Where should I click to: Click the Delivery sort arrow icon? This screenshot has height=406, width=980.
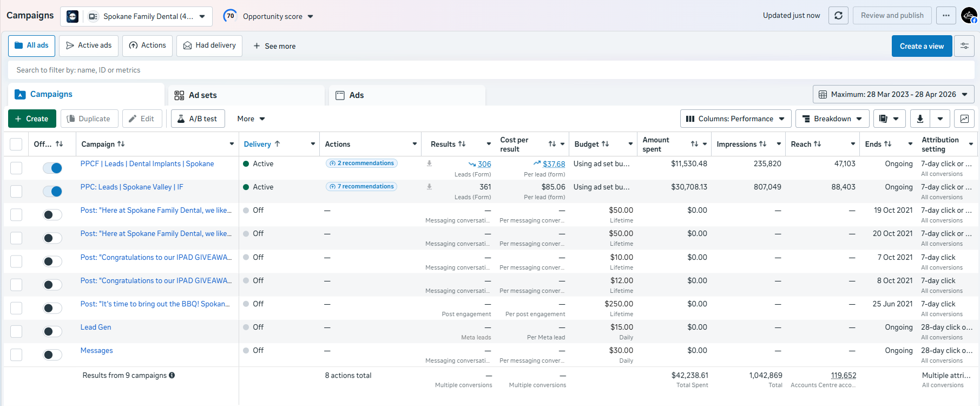[277, 144]
